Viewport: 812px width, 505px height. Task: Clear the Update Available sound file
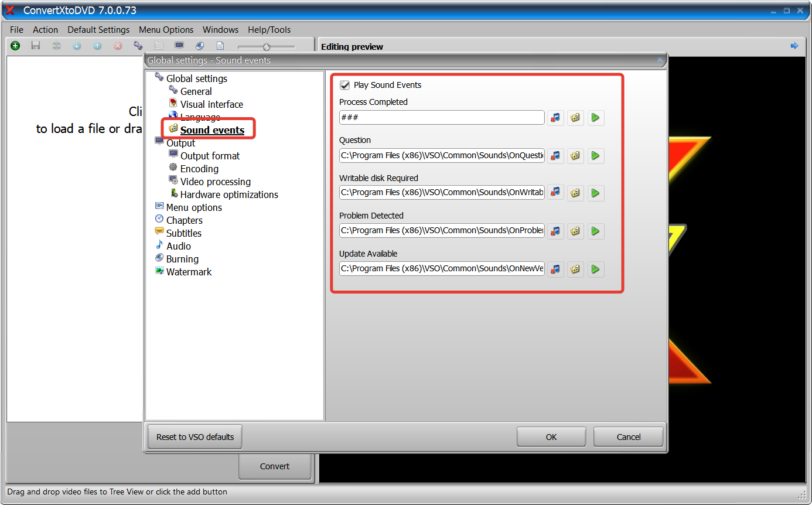pos(555,269)
